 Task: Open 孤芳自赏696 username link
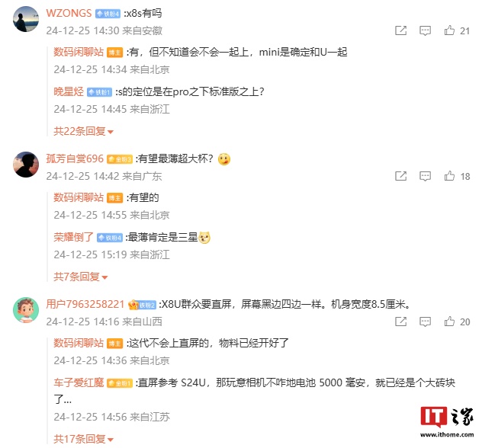(75, 158)
